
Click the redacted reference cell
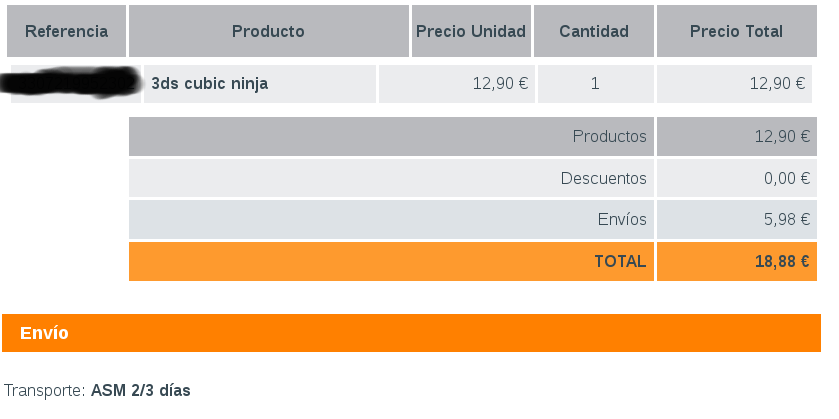[75, 84]
